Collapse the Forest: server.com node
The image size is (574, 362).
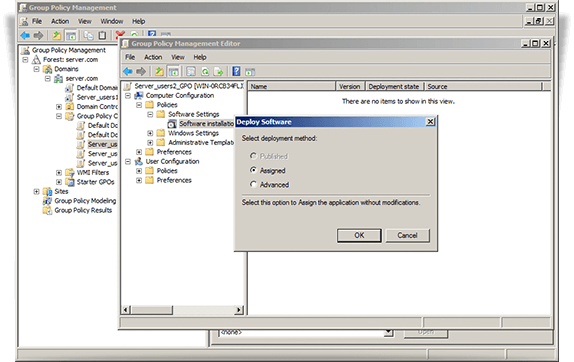[25, 60]
